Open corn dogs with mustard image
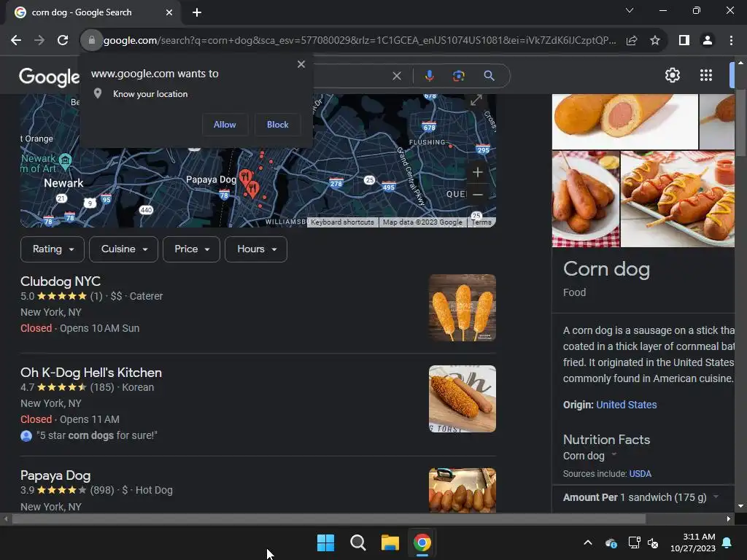 678,199
